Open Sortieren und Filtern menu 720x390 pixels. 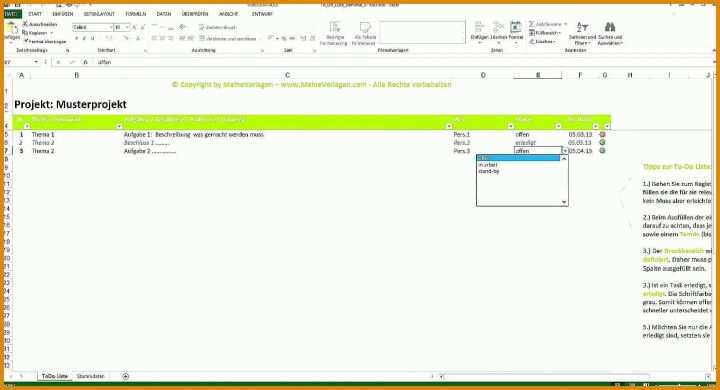pyautogui.click(x=582, y=33)
